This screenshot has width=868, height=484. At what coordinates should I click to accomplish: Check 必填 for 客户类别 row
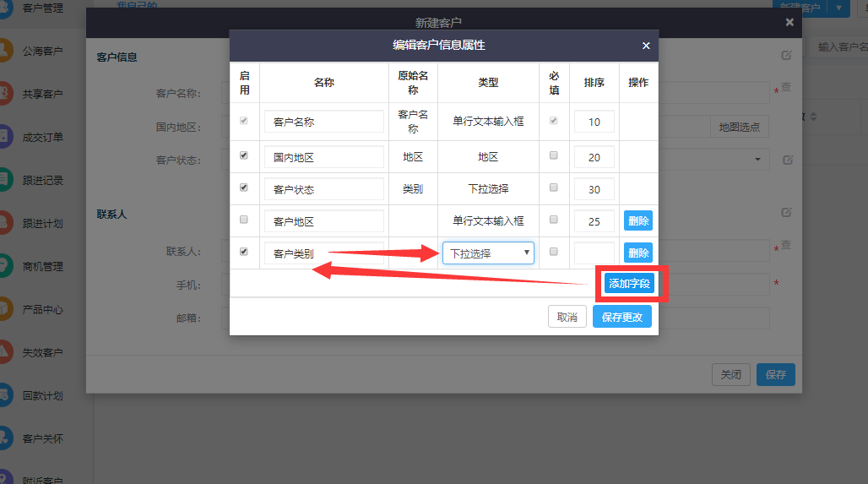click(554, 252)
